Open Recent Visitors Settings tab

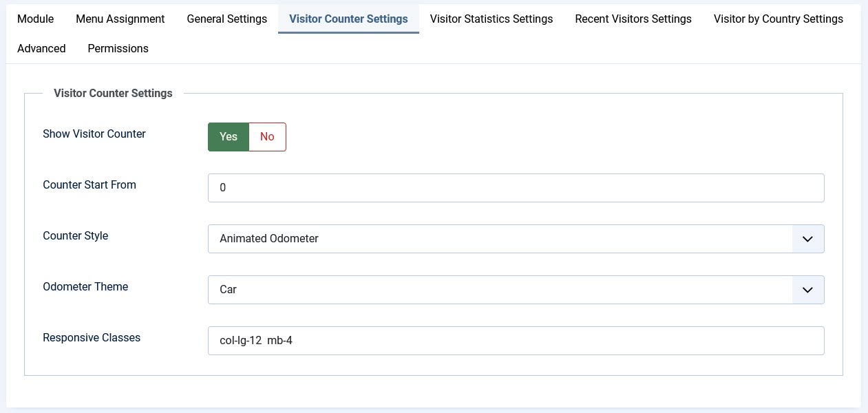(633, 19)
